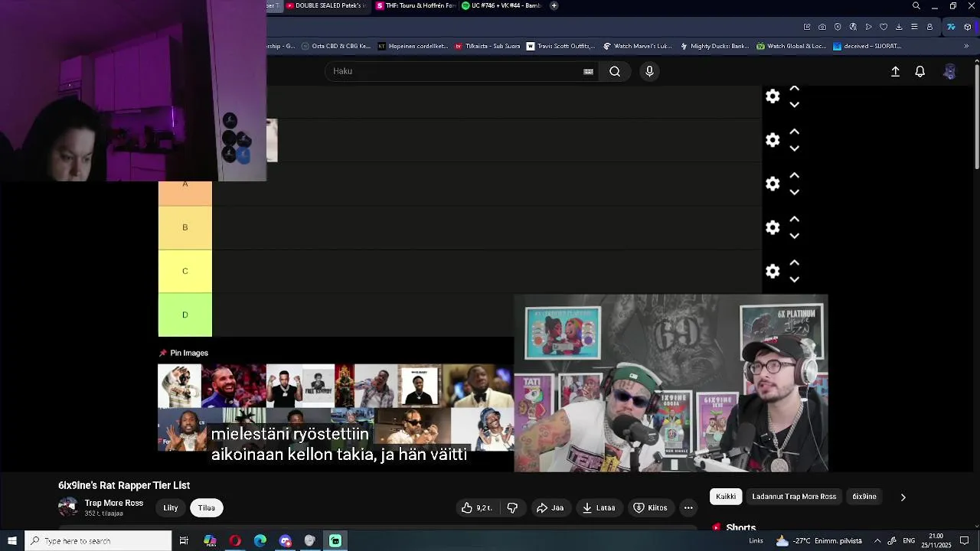980x551 pixels.
Task: Move tier row A down with arrow
Action: tap(794, 192)
